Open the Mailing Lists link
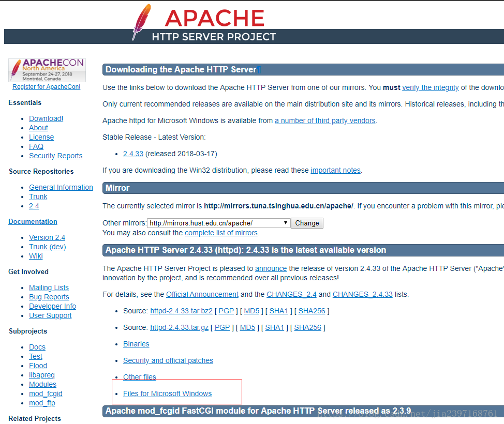This screenshot has width=504, height=424. pos(49,287)
